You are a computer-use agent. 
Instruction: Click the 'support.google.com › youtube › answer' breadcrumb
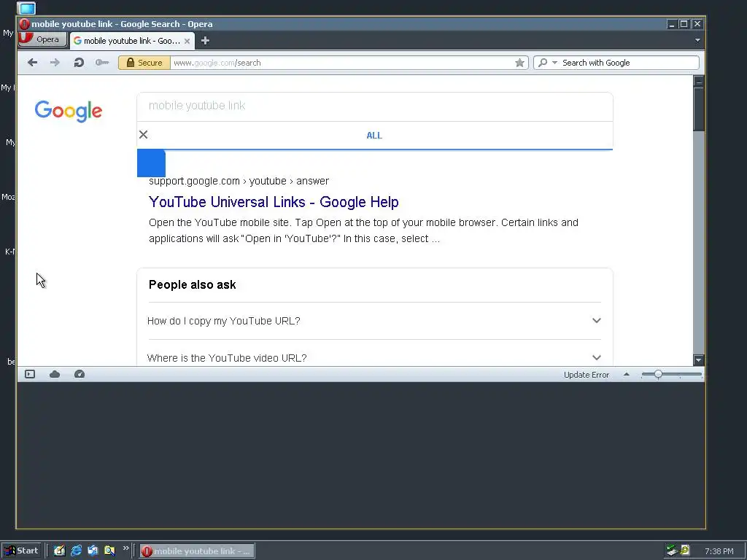pos(239,181)
